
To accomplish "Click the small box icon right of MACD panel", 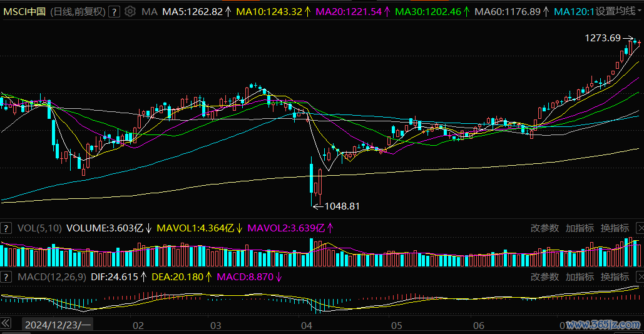I will click(x=640, y=276).
